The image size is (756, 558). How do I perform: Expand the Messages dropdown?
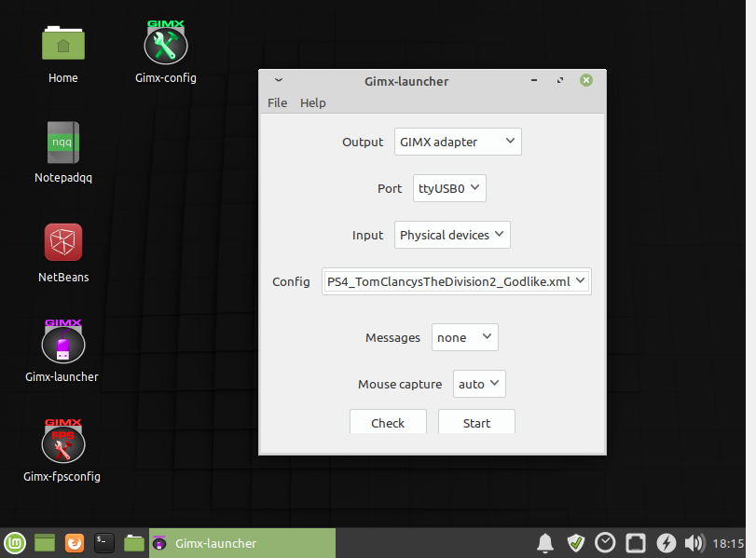pyautogui.click(x=464, y=337)
